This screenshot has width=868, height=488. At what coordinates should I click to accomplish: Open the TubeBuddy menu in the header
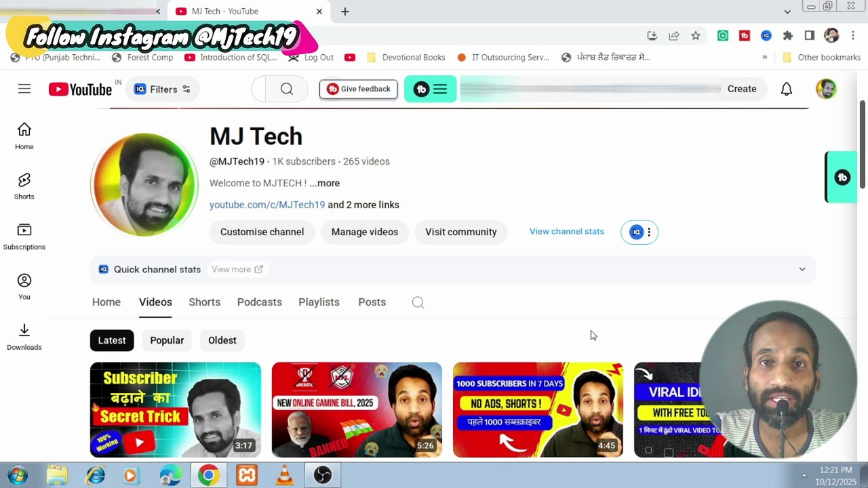click(x=431, y=89)
